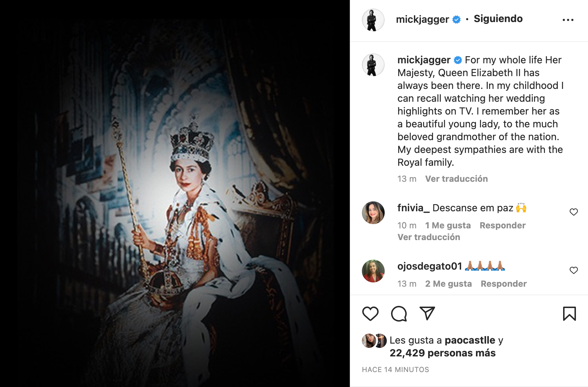Viewport: 588px width, 387px height.
Task: Click the Siguiendo following button
Action: [x=498, y=19]
